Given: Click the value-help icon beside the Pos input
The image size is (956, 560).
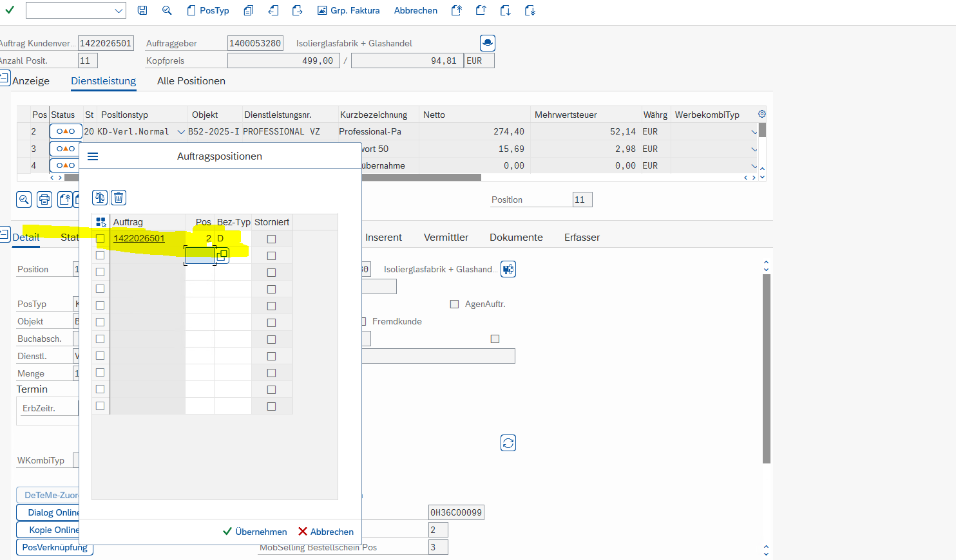Looking at the screenshot, I should [222, 256].
